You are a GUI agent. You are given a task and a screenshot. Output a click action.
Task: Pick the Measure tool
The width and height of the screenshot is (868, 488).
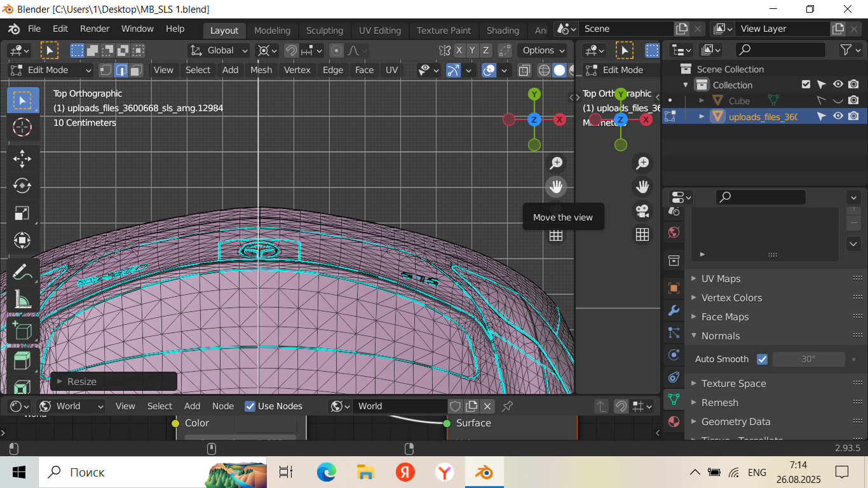(22, 299)
